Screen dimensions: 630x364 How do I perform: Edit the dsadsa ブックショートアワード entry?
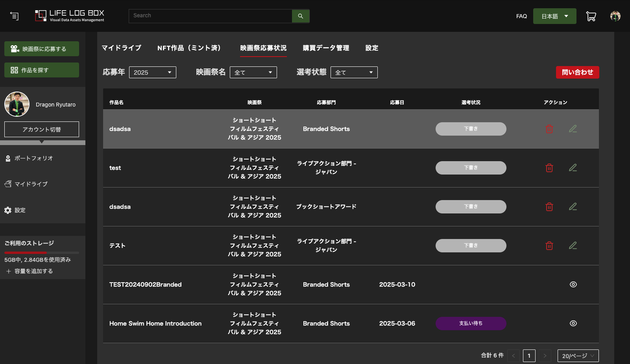point(573,207)
